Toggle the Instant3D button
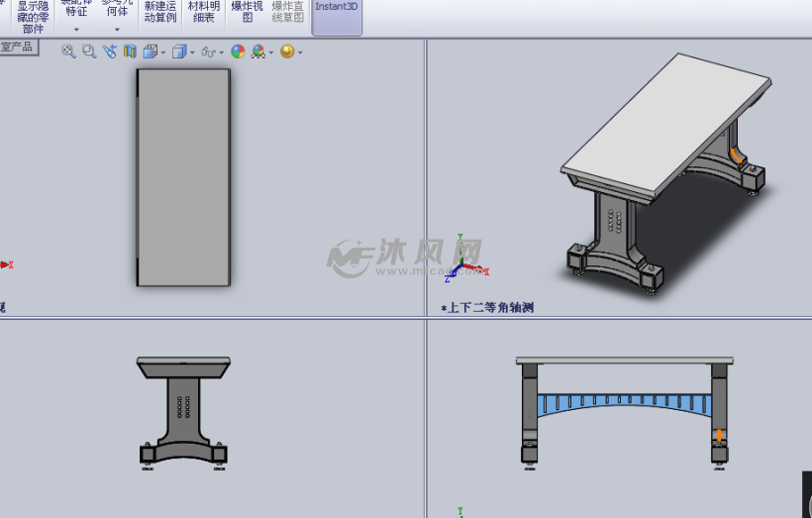This screenshot has height=518, width=812. pos(337,17)
